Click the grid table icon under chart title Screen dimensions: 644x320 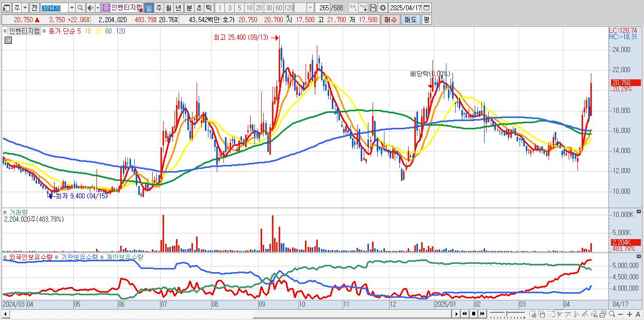click(7, 40)
